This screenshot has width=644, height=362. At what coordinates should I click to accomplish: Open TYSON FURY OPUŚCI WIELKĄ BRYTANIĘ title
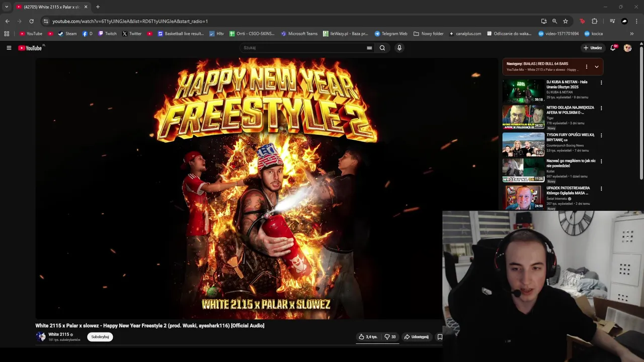[x=570, y=137]
